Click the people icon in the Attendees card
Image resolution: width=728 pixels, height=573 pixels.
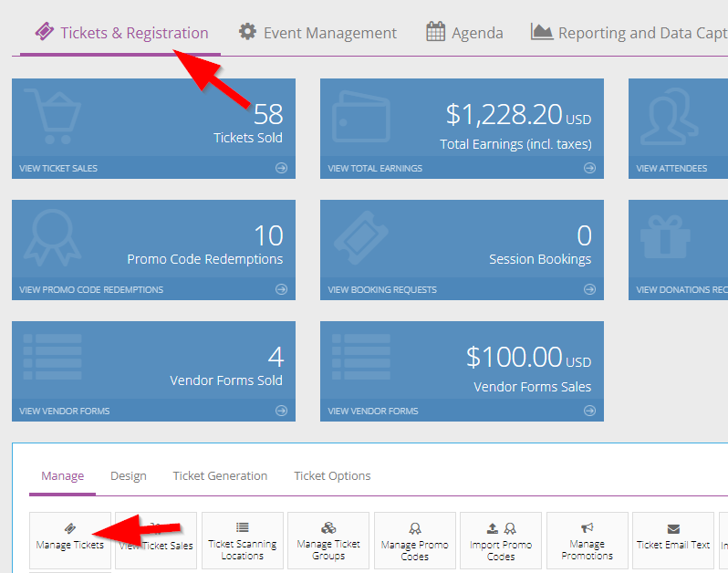(x=669, y=117)
